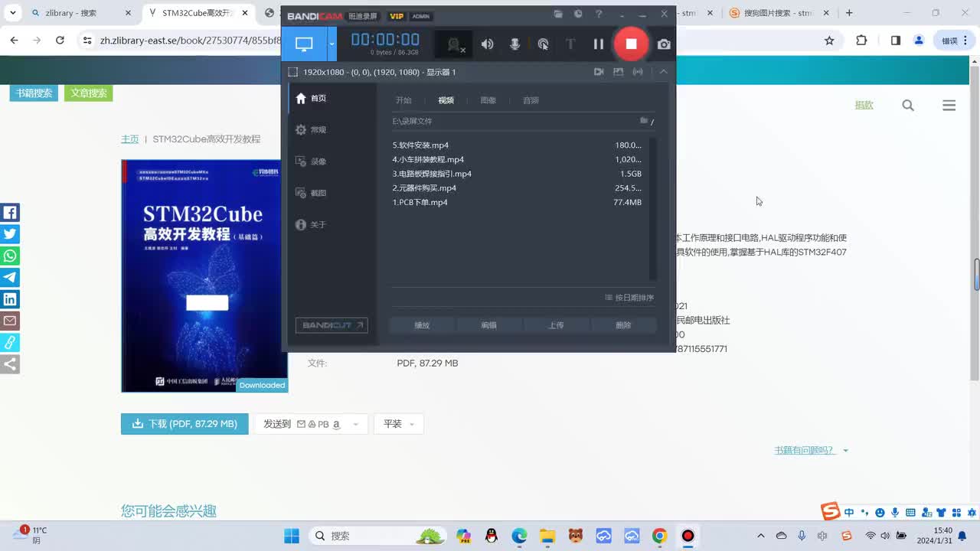Open 平装 format dropdown
The width and height of the screenshot is (980, 551).
[398, 424]
